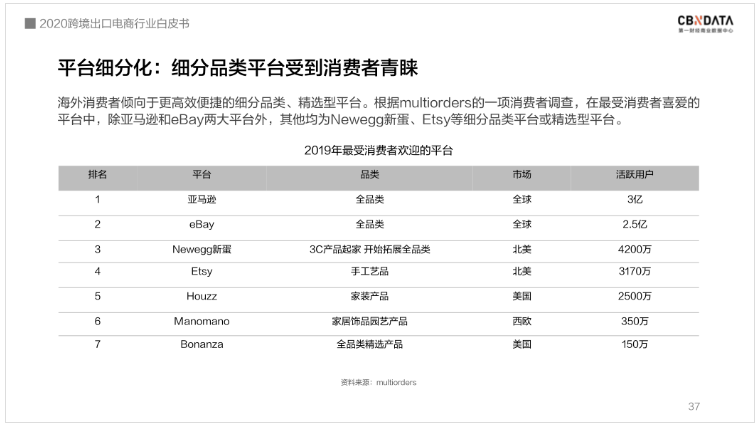Select the 活跃用户 column header

(x=633, y=174)
